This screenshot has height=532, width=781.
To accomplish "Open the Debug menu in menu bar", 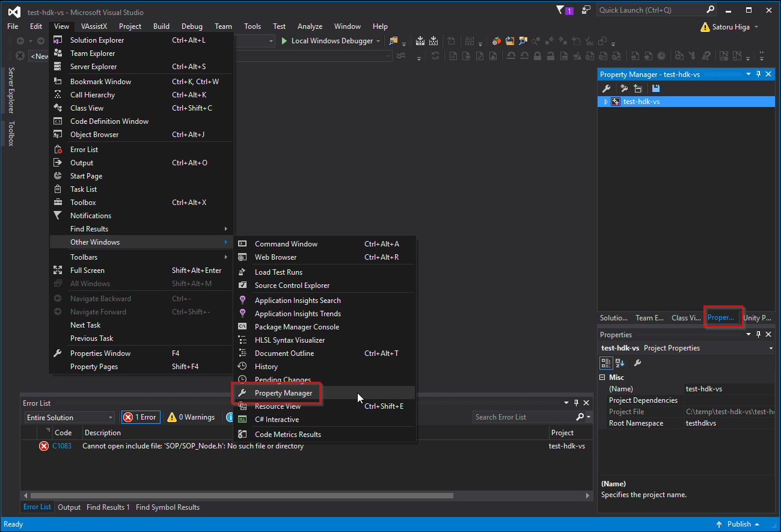I will coord(192,26).
